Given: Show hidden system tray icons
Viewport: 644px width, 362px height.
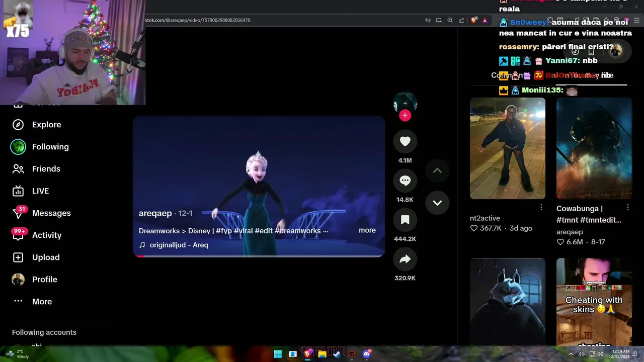Looking at the screenshot, I should pyautogui.click(x=571, y=354).
